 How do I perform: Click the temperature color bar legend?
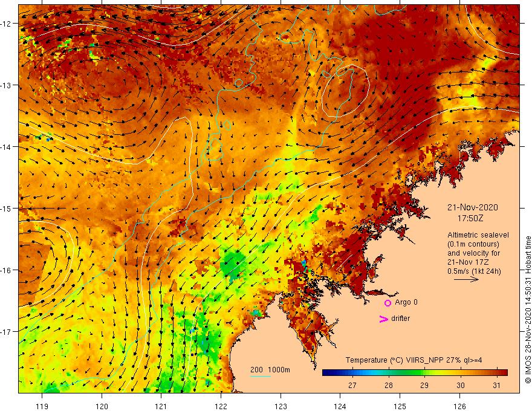415,373
